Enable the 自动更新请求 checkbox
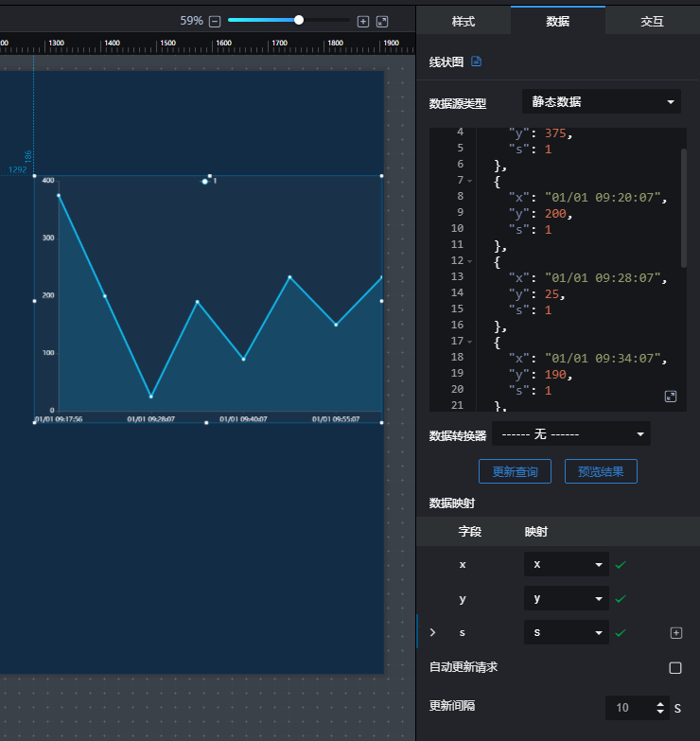The width and height of the screenshot is (700, 741). (675, 668)
